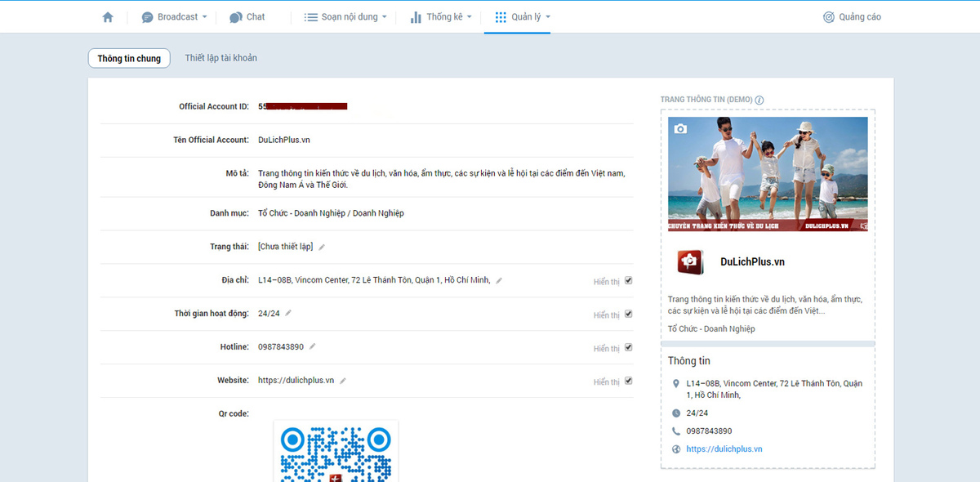
Task: Click the Mô tả description text
Action: 442,179
